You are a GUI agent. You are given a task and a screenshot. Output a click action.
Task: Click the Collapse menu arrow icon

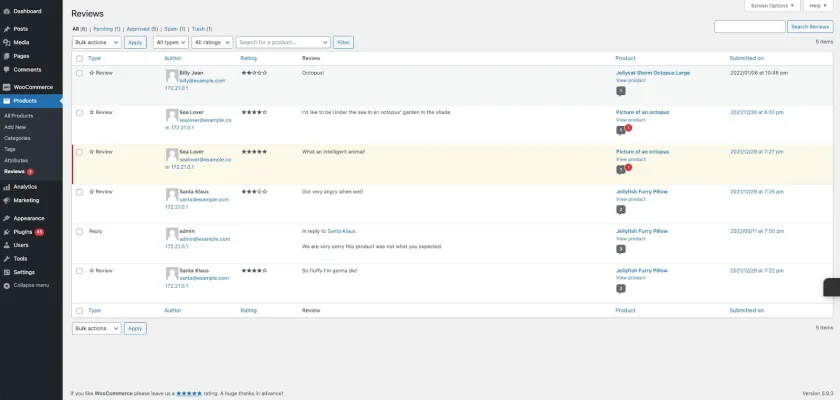point(6,285)
